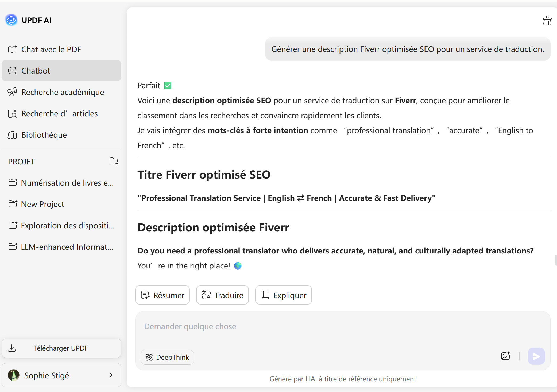
Task: Select Recherche académique in sidebar
Action: [62, 92]
